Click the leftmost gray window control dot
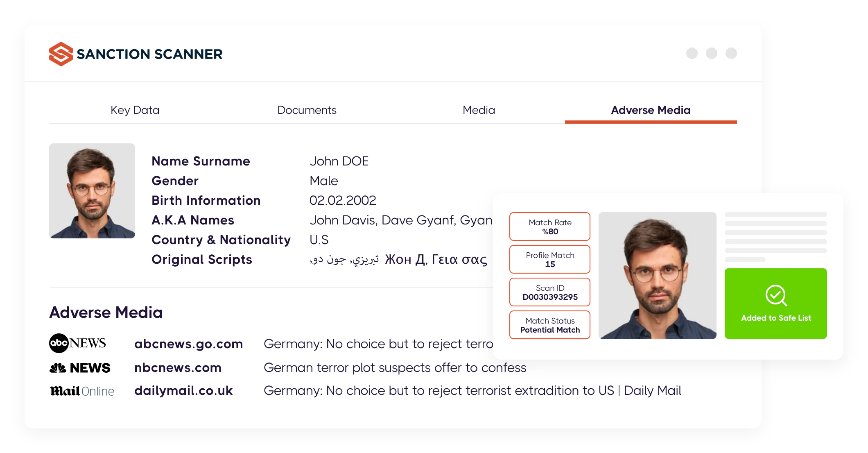868x453 pixels. tap(693, 53)
